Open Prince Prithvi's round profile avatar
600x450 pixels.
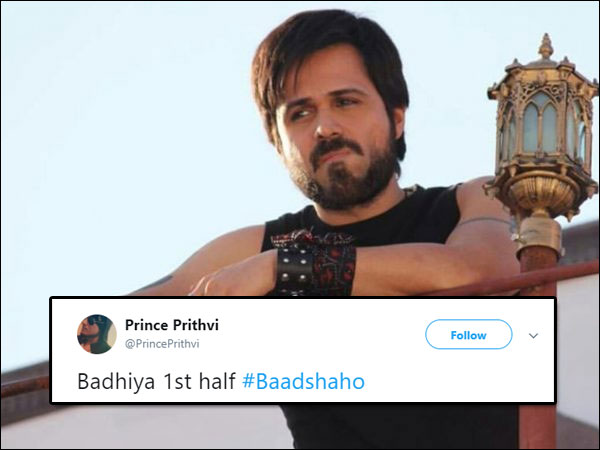point(97,334)
